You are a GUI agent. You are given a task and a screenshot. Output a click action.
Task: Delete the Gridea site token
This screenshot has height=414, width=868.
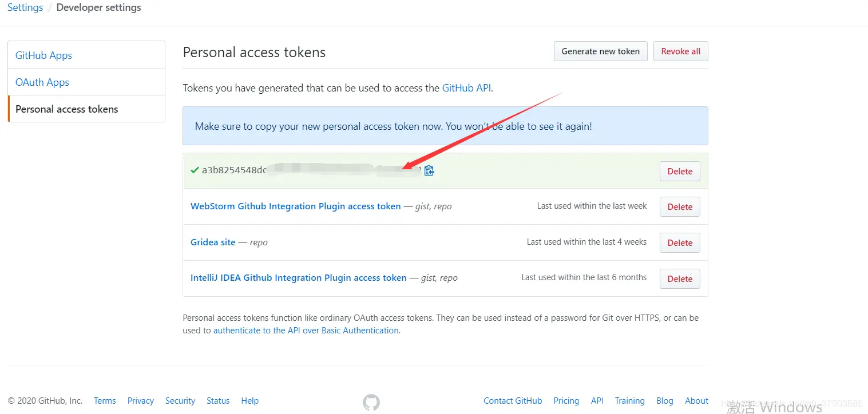pyautogui.click(x=680, y=242)
